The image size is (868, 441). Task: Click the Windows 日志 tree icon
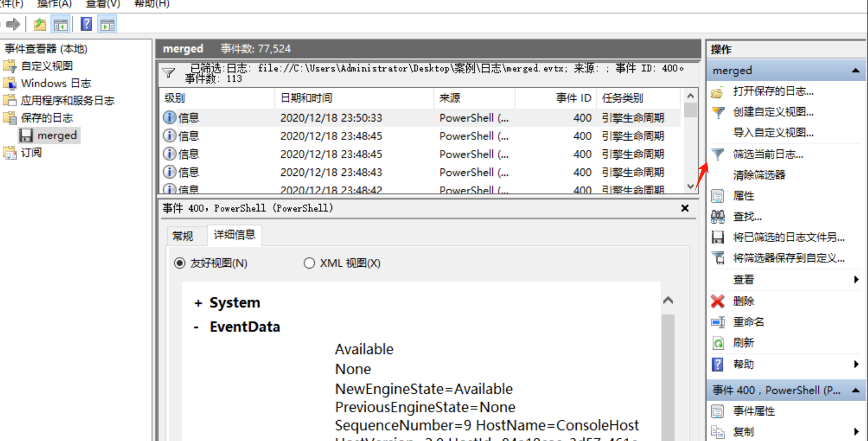tap(10, 83)
